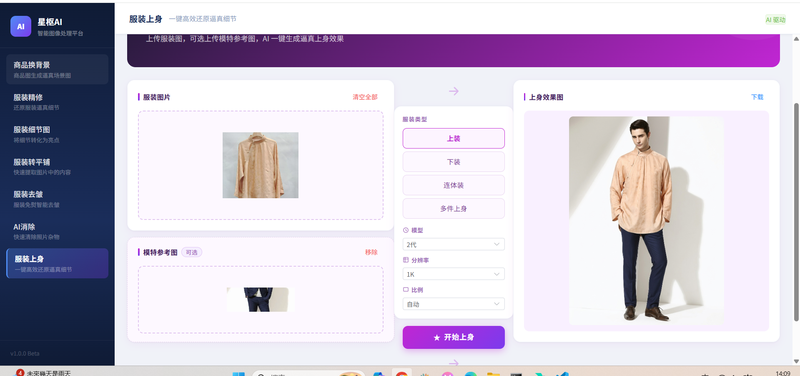Click the 智能图像处理平台 subtitle

tap(60, 34)
